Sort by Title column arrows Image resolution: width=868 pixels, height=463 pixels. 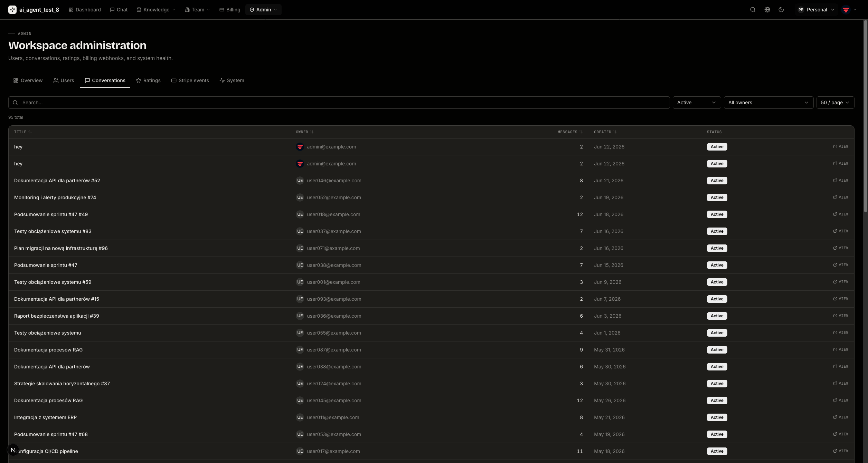pos(30,132)
